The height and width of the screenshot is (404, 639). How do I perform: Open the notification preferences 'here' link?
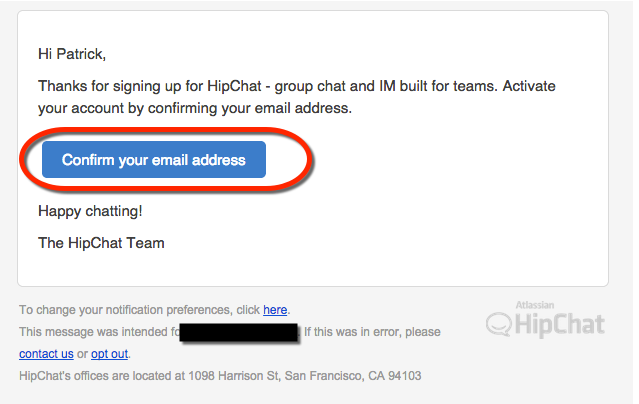(x=275, y=310)
